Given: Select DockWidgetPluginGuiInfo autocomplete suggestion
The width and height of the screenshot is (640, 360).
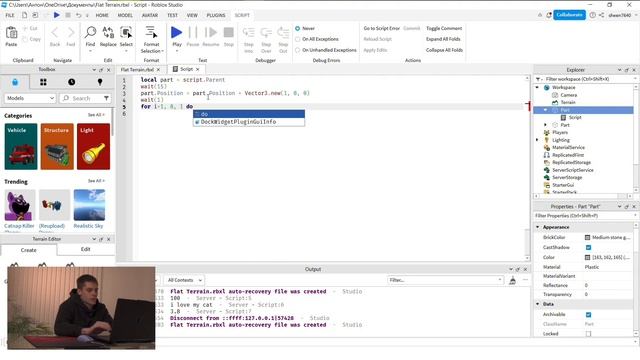Looking at the screenshot, I should click(249, 122).
